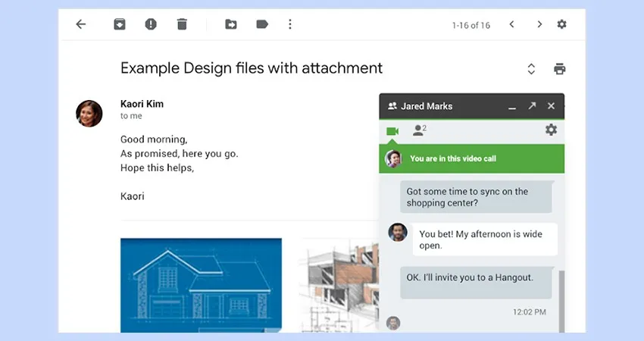Viewport: 644px width, 341px height.
Task: Click Jared's avatar beside 'You bet!' message
Action: click(398, 233)
